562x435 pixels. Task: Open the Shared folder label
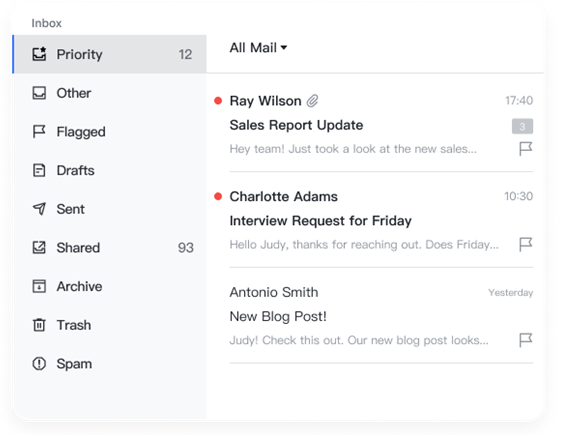click(x=78, y=248)
